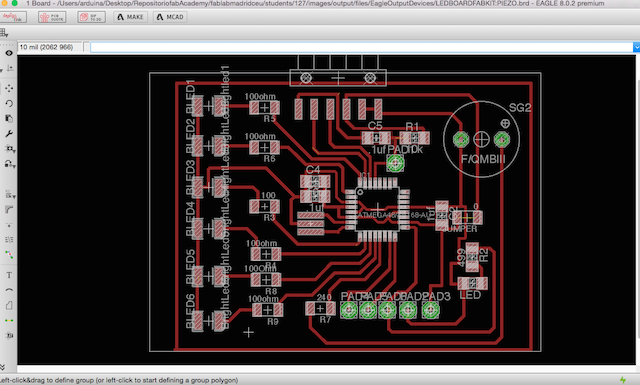Screen dimensions: 640x385
Task: Click the BLED6 LED component
Action: tap(208, 321)
